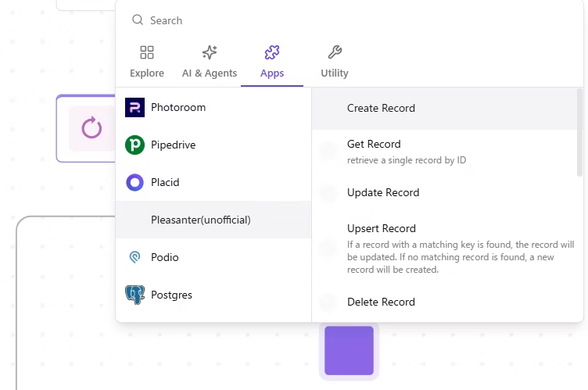
Task: Click the purple square node on canvas
Action: tap(349, 351)
